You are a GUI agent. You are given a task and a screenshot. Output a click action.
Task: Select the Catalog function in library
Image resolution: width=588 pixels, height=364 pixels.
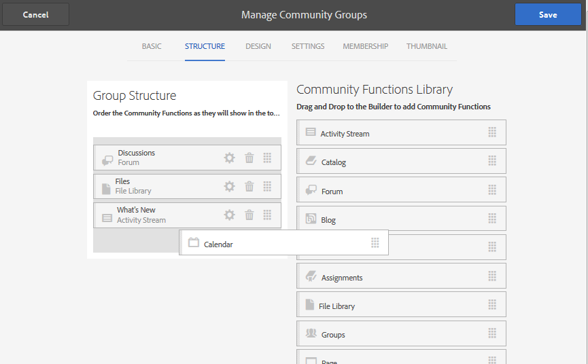401,161
